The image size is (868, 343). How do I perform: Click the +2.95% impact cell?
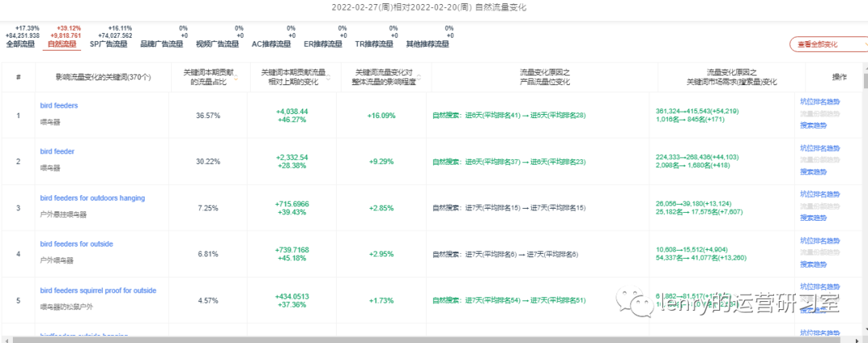click(x=382, y=255)
